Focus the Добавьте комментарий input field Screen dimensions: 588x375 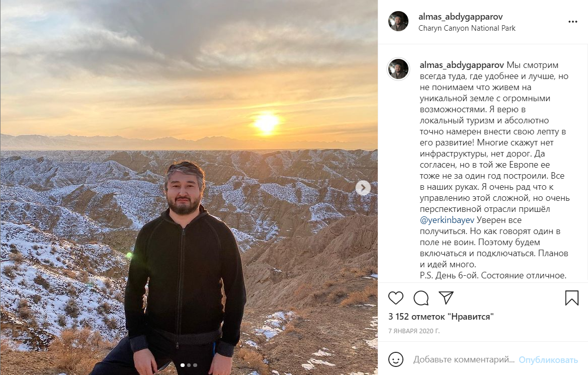click(x=464, y=359)
